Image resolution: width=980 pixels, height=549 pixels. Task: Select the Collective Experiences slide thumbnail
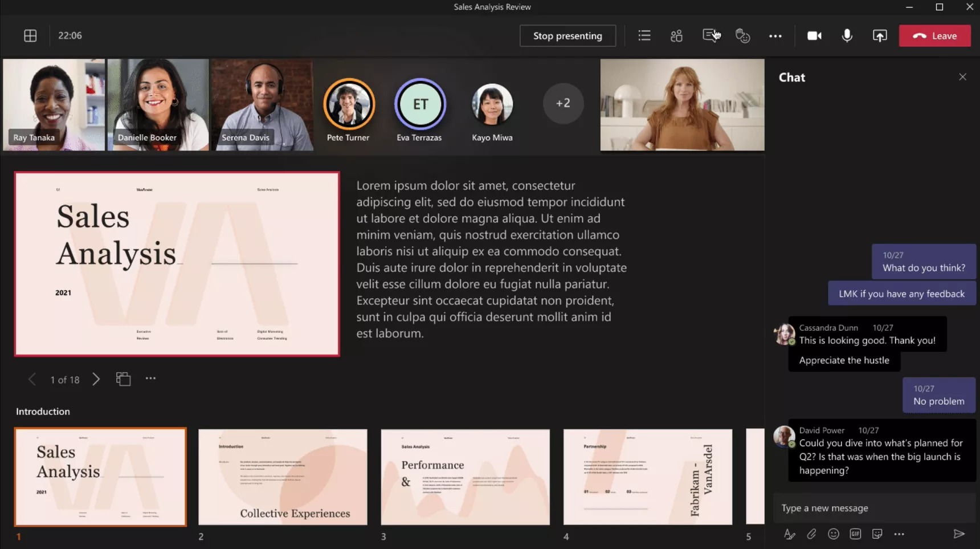point(283,477)
